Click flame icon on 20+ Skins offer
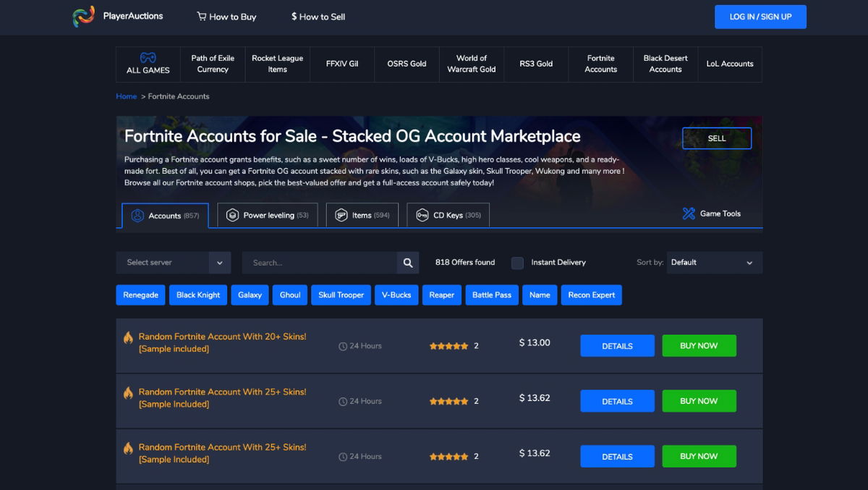Screen dimensions: 868x490 128,337
